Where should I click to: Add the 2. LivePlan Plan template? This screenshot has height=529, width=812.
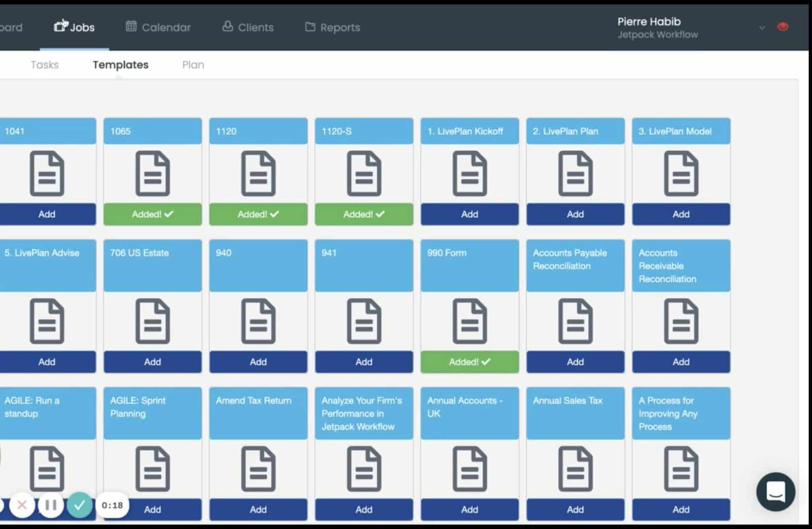tap(576, 214)
